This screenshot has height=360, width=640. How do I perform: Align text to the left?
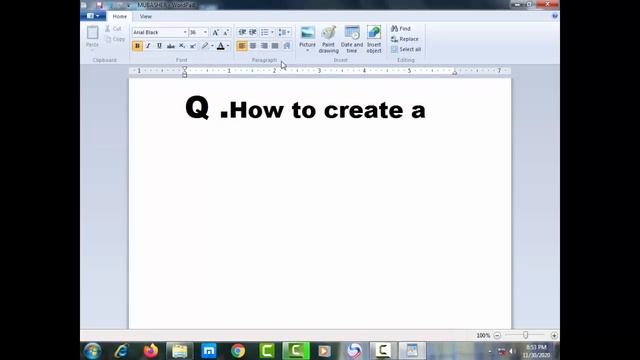point(242,46)
